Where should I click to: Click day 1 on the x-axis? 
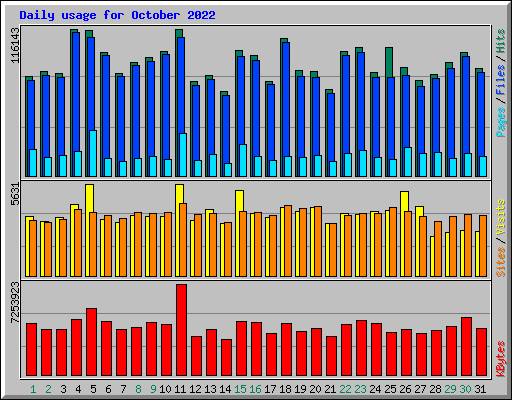33,389
